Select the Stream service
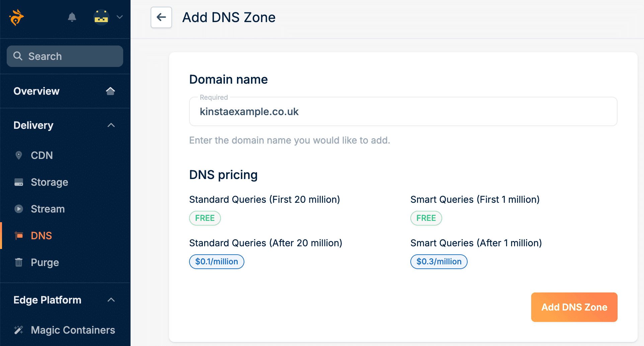 (x=48, y=209)
